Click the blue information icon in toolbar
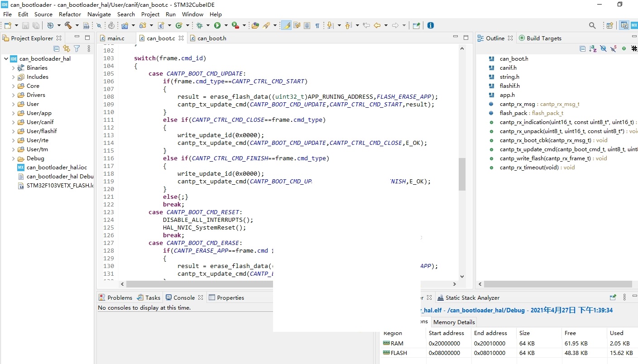Image resolution: width=638 pixels, height=364 pixels. (431, 25)
